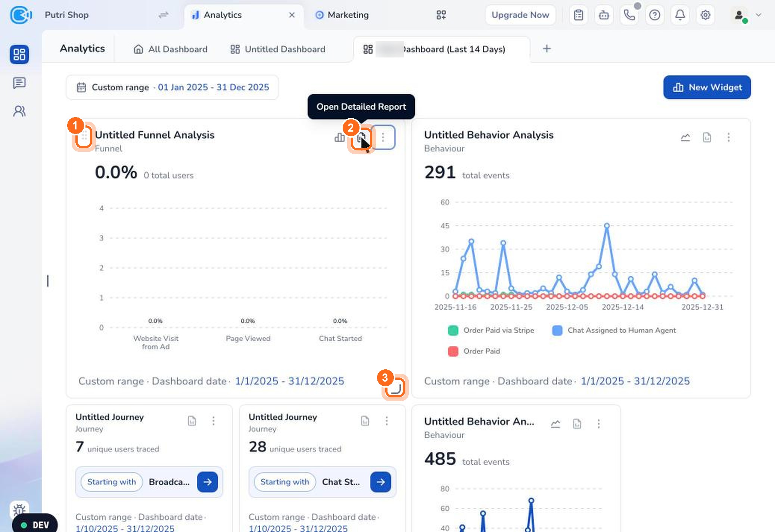Screen dimensions: 775x532
Task: Click bar chart icon in Funnel widget
Action: [x=339, y=137]
